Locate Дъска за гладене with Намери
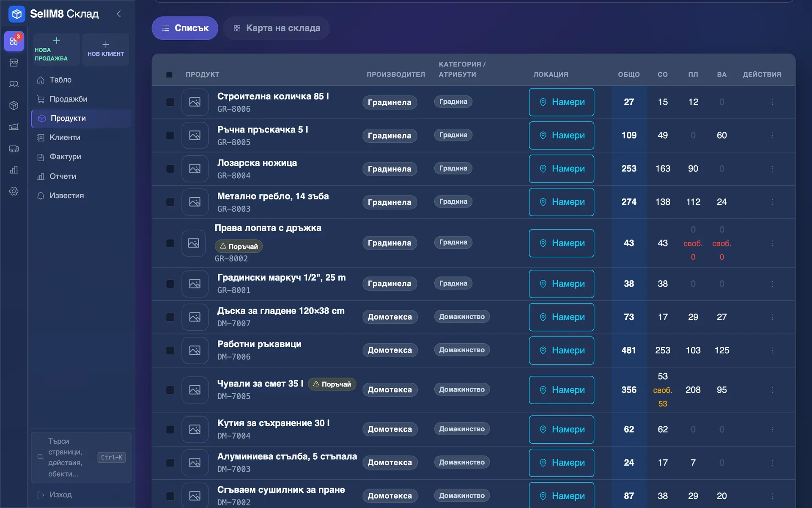 point(561,317)
